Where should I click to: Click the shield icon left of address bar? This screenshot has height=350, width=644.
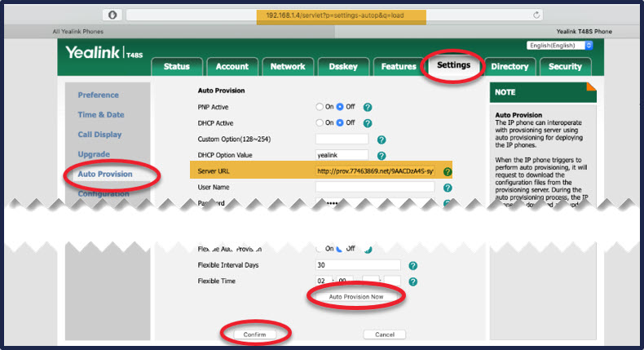(x=112, y=16)
